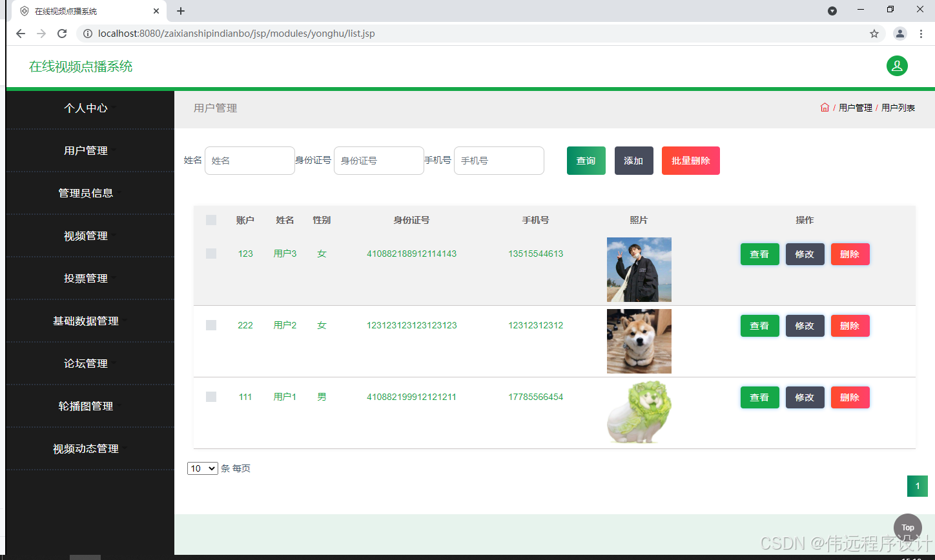Expand 论坛管理 sidebar menu
This screenshot has height=560, width=935.
pyautogui.click(x=90, y=364)
